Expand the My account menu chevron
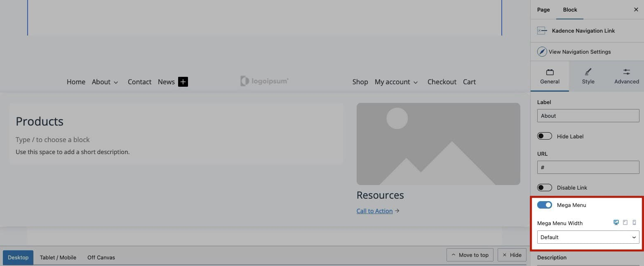Image resolution: width=644 pixels, height=266 pixels. coord(416,82)
